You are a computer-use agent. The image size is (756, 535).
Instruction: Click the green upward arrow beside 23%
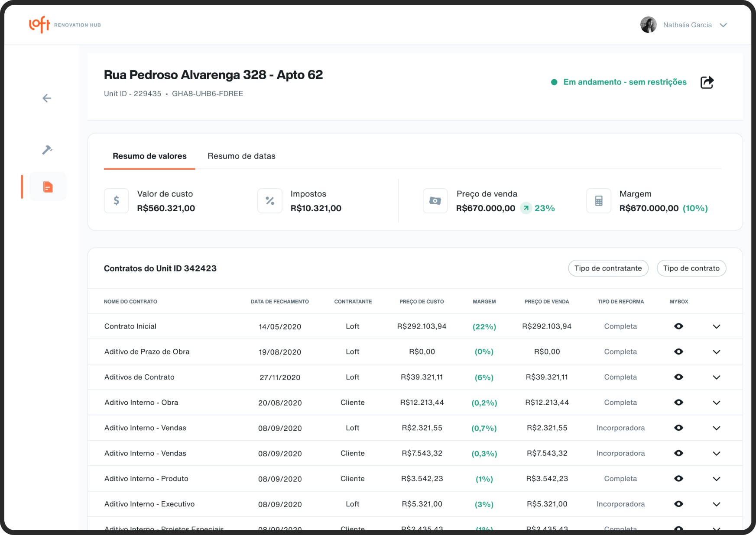[x=526, y=208]
